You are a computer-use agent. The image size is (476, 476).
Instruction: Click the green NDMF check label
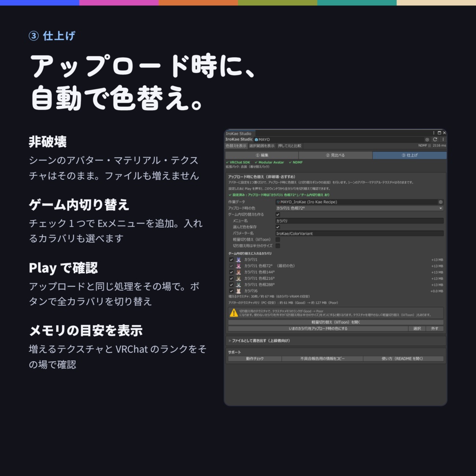tap(296, 162)
